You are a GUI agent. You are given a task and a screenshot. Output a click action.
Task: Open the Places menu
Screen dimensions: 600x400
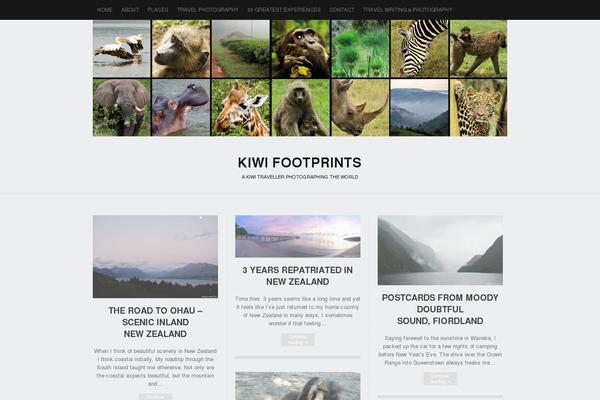click(x=158, y=10)
